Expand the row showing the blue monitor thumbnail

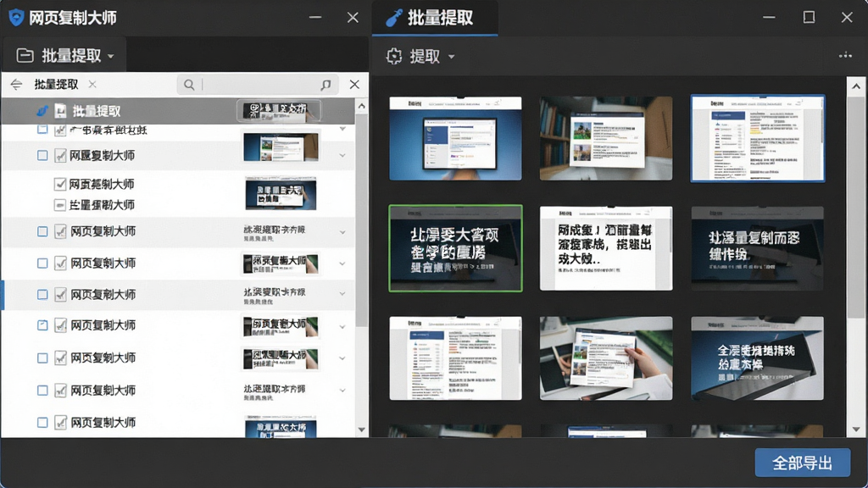[x=342, y=156]
